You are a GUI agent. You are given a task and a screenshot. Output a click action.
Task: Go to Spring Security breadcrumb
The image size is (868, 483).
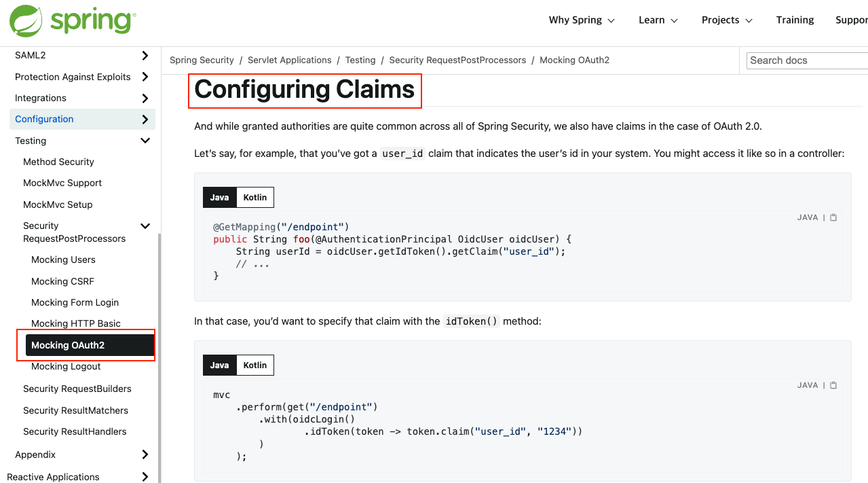(202, 60)
